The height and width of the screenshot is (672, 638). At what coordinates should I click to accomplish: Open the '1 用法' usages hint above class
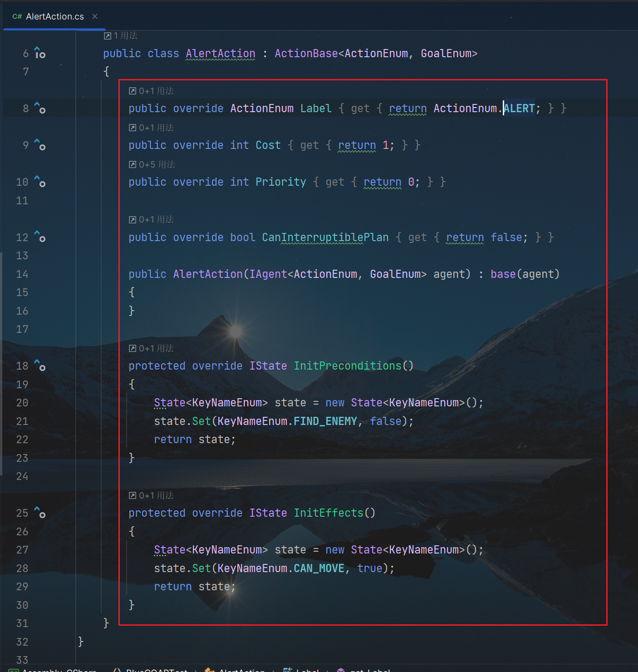click(x=121, y=35)
